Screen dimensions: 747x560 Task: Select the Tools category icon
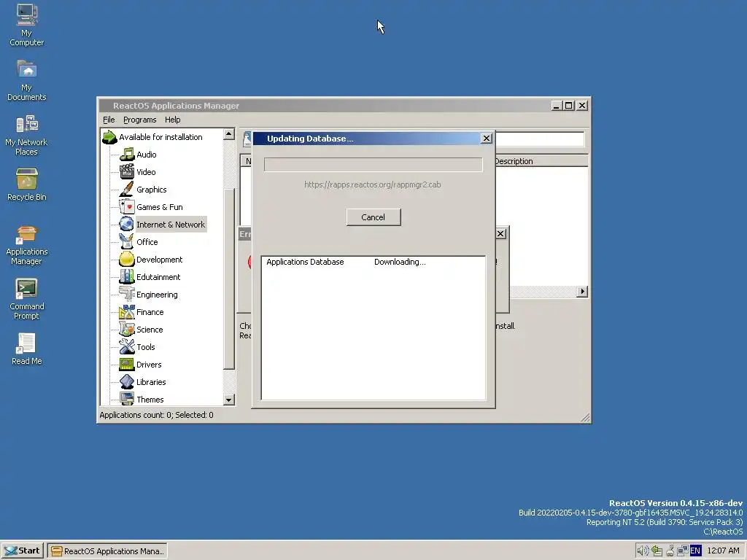(x=127, y=347)
